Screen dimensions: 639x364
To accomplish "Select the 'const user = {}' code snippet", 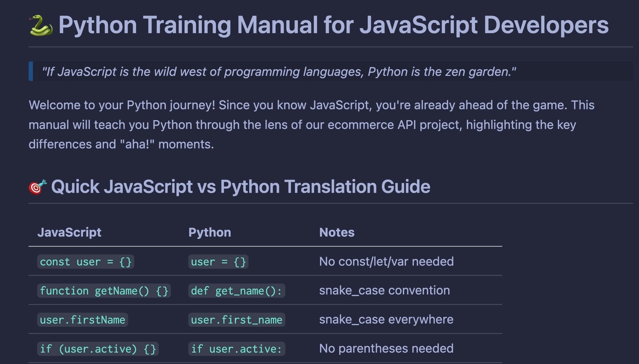I will 85,262.
